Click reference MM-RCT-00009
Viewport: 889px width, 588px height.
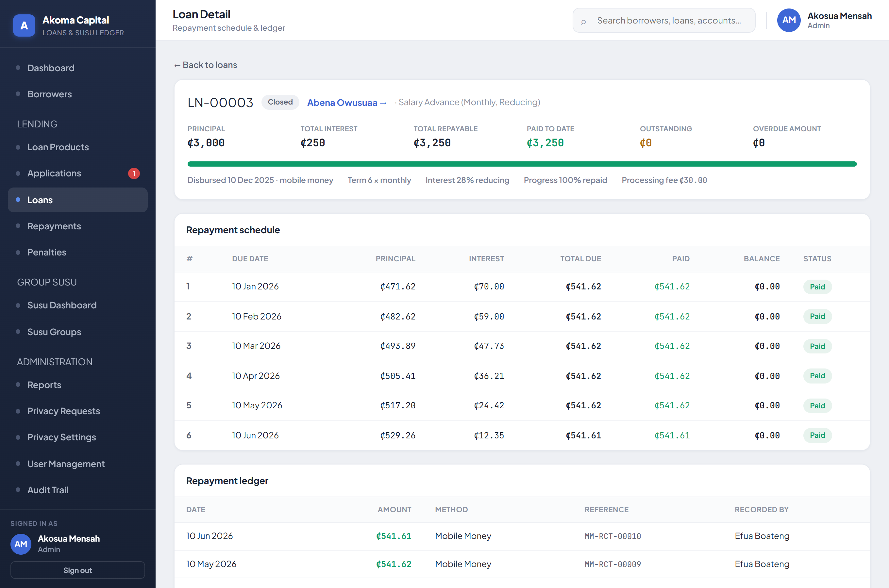(x=612, y=564)
